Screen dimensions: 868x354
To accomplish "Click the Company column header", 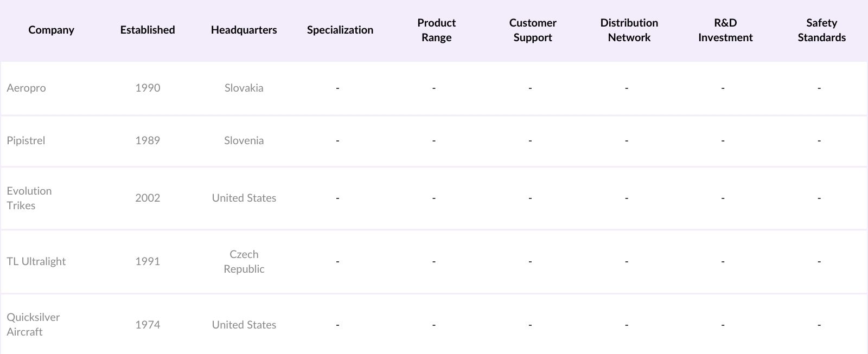I will (x=51, y=30).
